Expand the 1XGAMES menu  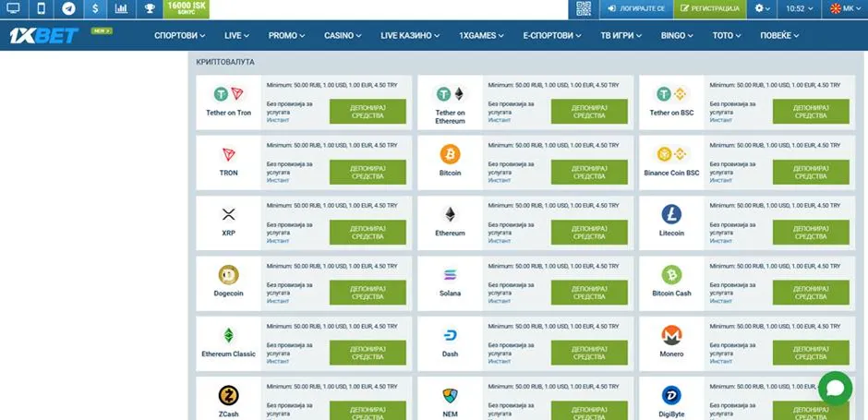481,35
